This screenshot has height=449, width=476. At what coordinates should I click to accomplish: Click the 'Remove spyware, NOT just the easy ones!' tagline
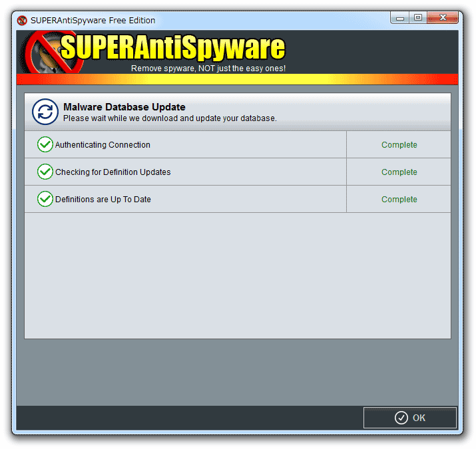point(208,69)
